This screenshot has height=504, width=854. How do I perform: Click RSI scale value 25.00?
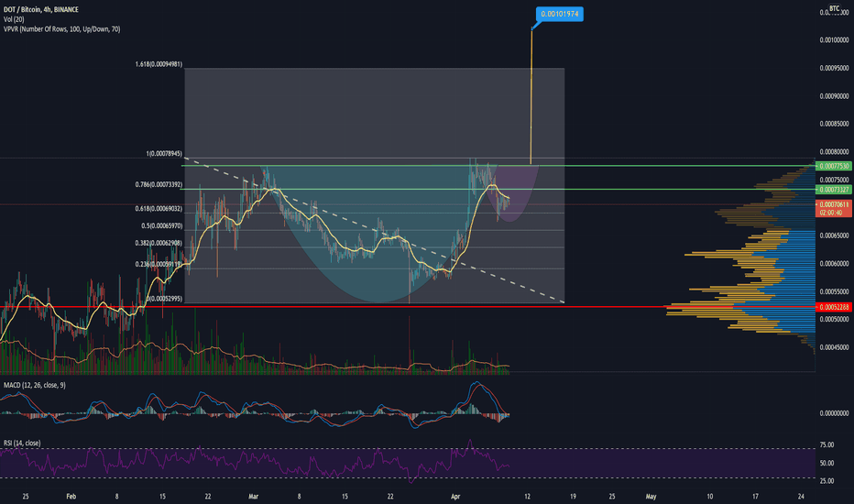[827, 481]
